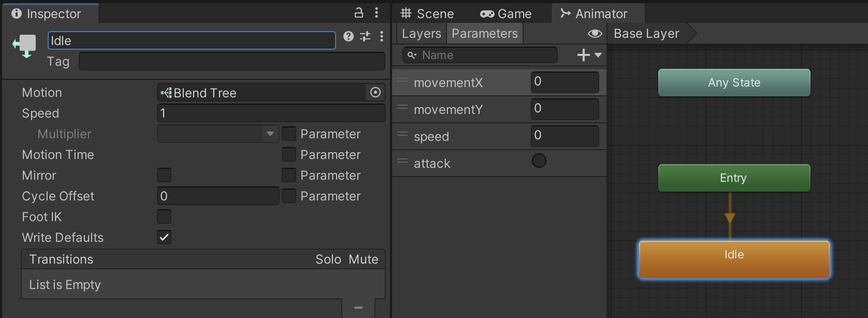Toggle the Foot IK checkbox
868x318 pixels.
coord(164,216)
